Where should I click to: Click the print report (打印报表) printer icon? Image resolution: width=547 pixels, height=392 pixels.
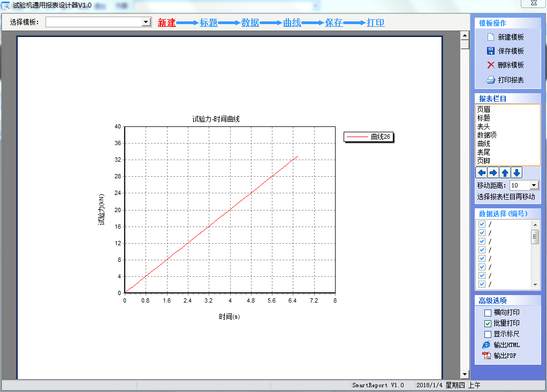click(490, 80)
